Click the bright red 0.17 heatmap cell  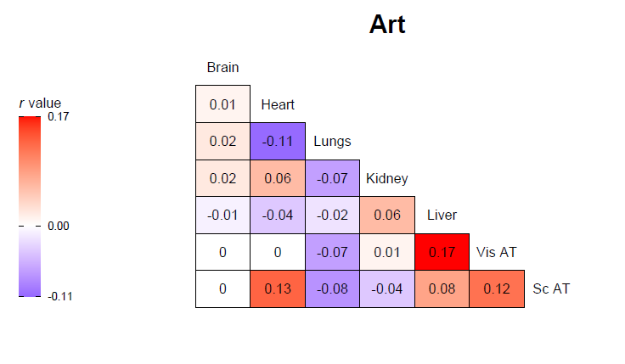442,252
